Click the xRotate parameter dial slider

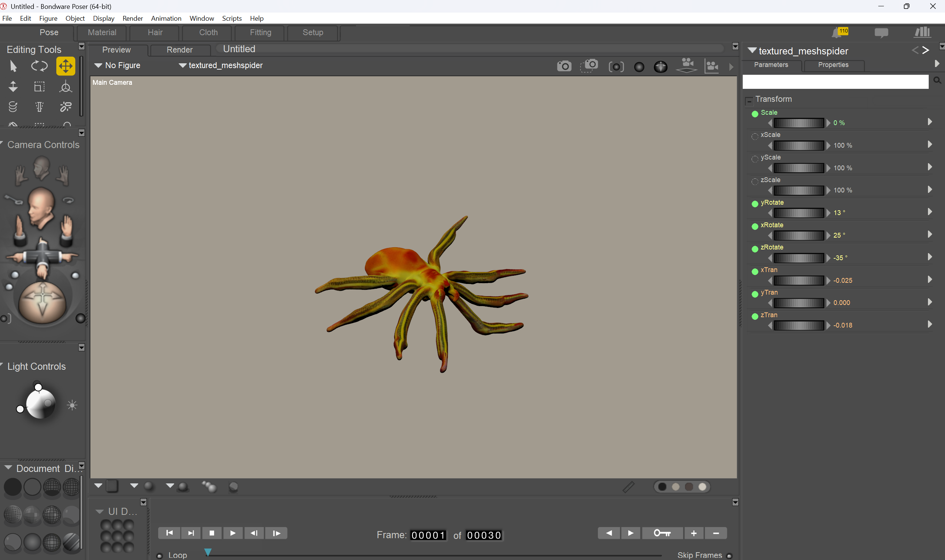coord(798,235)
